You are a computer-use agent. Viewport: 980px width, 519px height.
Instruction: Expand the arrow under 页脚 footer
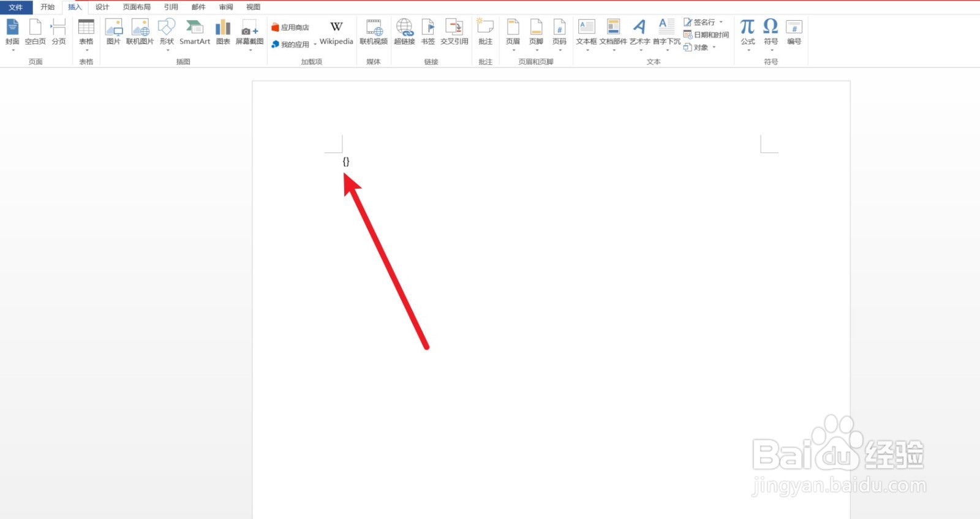[537, 50]
